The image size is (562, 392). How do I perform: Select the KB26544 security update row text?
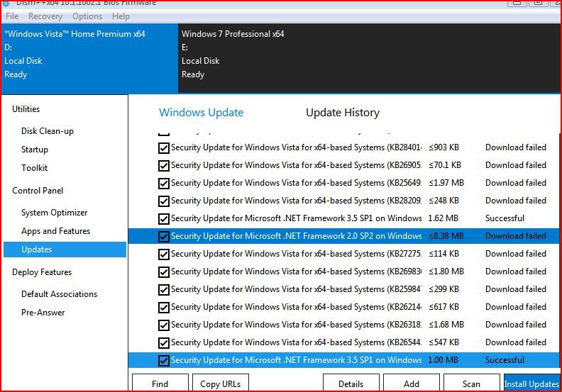(x=297, y=342)
